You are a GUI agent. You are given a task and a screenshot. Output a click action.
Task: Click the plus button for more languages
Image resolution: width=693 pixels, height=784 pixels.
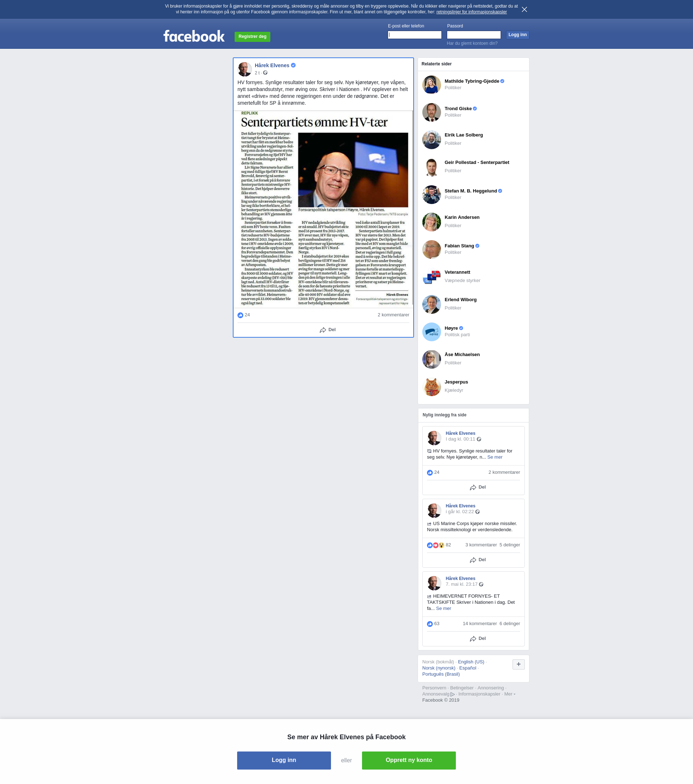coord(518,664)
